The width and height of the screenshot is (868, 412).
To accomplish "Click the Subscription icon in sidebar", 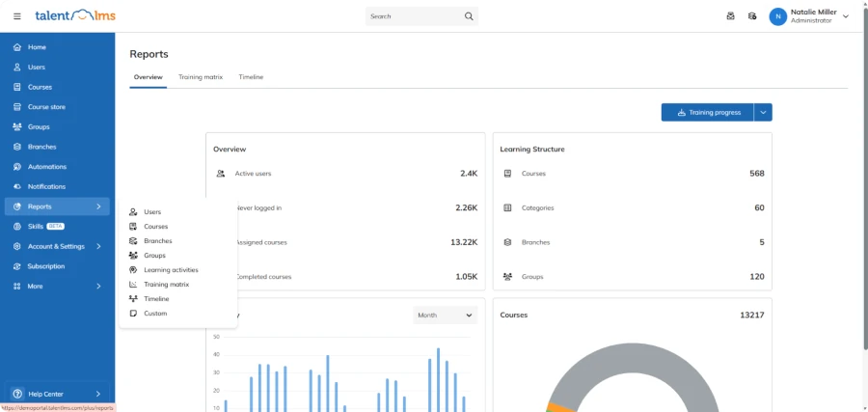I will 17,266.
